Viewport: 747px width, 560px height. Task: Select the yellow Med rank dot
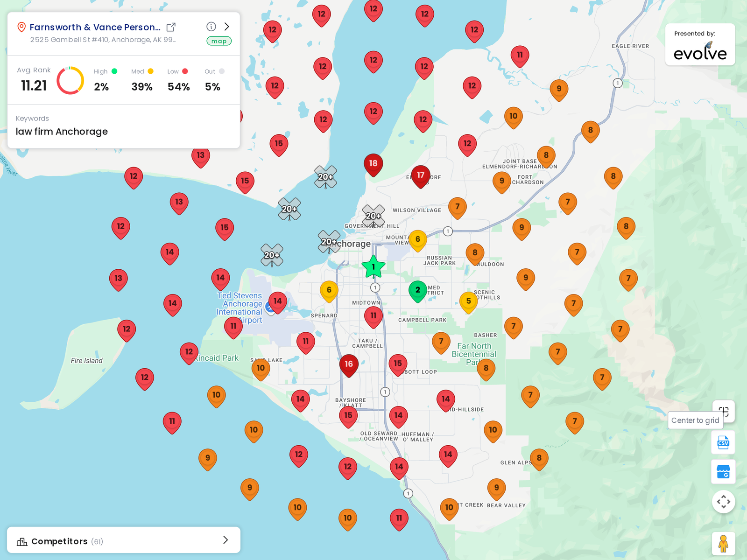(150, 71)
